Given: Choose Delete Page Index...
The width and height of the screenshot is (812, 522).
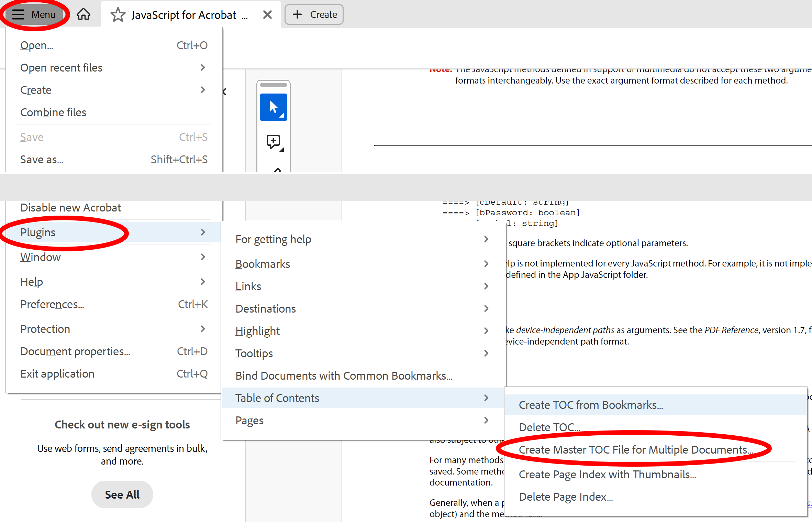Looking at the screenshot, I should click(656, 497).
